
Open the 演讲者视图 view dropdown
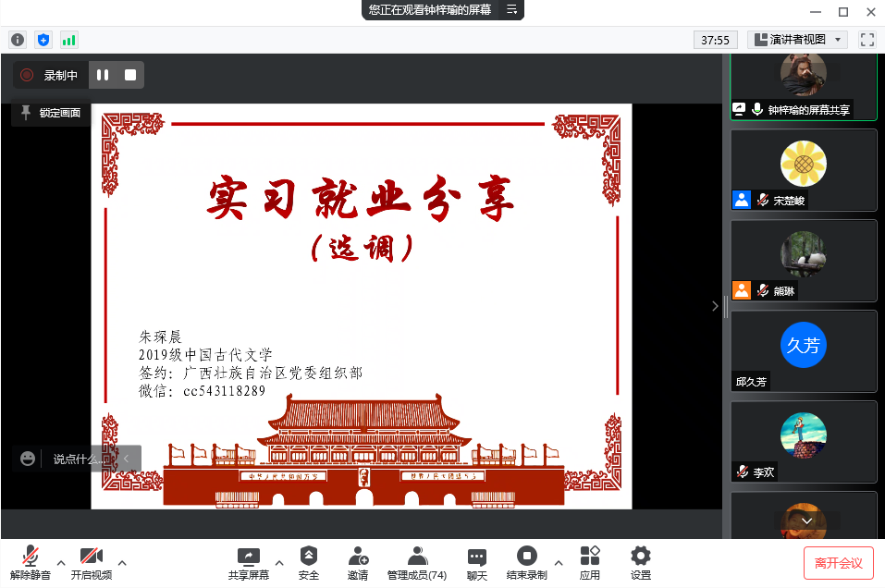pos(797,40)
